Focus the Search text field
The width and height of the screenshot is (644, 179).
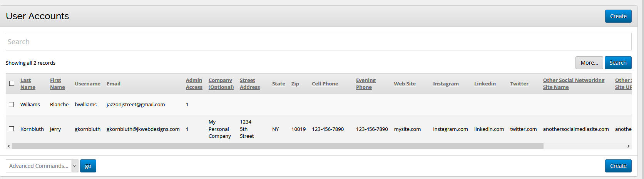coord(318,42)
